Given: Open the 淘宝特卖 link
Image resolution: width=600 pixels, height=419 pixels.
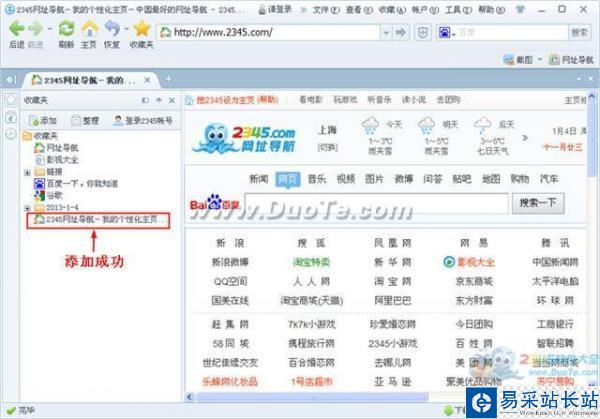Looking at the screenshot, I should pos(311,262).
